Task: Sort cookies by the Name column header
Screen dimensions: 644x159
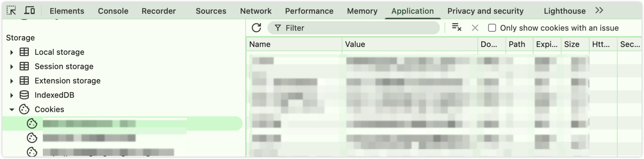Action: pos(294,44)
